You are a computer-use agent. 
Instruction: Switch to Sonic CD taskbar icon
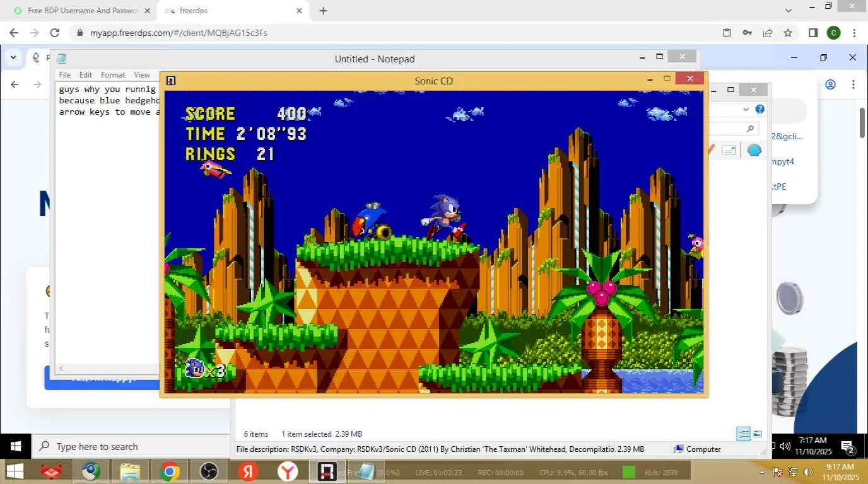(327, 471)
